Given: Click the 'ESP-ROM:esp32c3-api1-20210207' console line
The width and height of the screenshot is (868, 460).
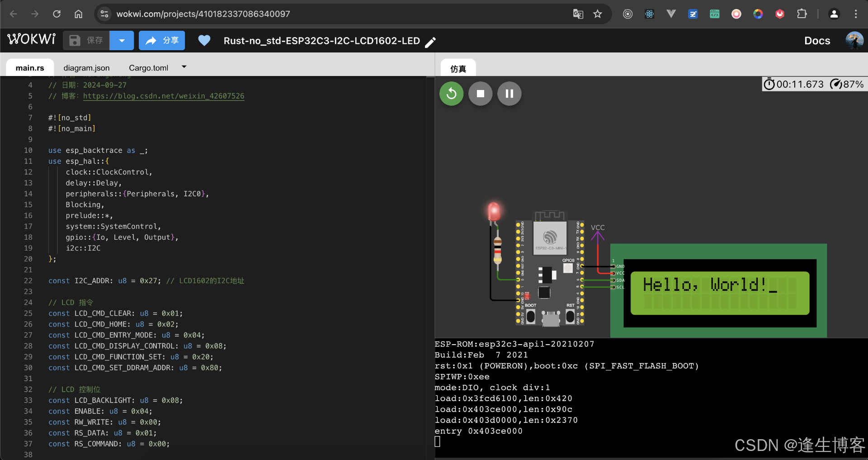Looking at the screenshot, I should click(x=514, y=344).
